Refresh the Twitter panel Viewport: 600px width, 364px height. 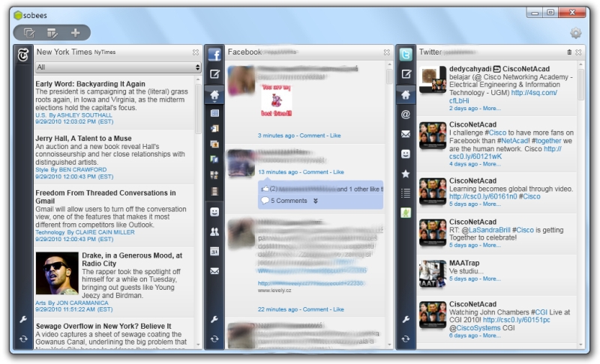pyautogui.click(x=406, y=339)
